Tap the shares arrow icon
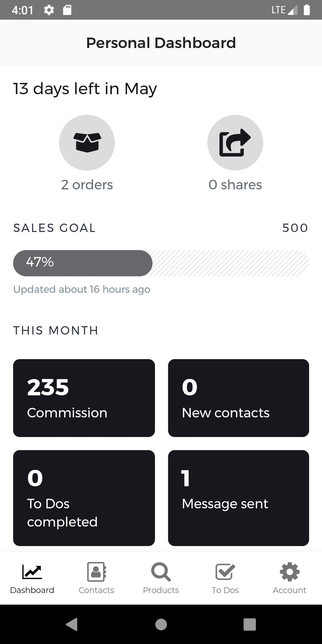Screen dimensions: 322x644 point(235,143)
